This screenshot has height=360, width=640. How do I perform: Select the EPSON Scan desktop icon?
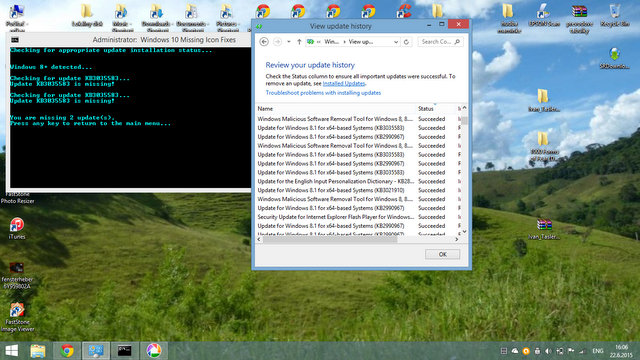pos(544,16)
